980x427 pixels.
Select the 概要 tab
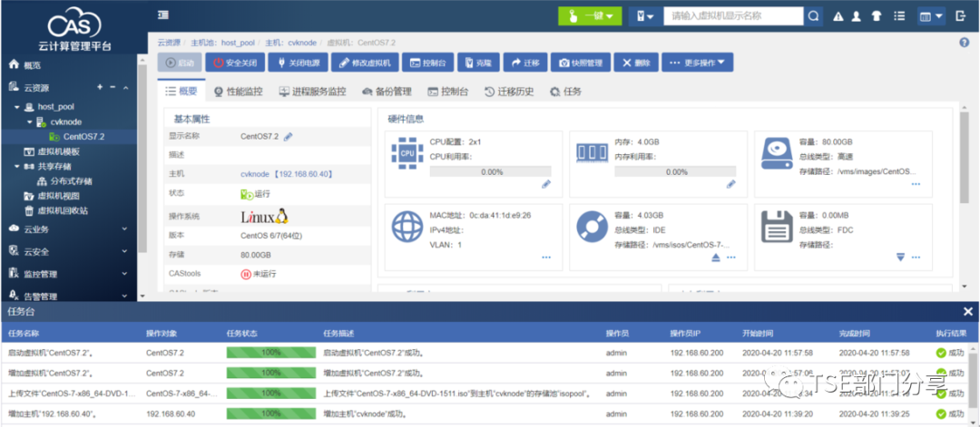pos(181,92)
